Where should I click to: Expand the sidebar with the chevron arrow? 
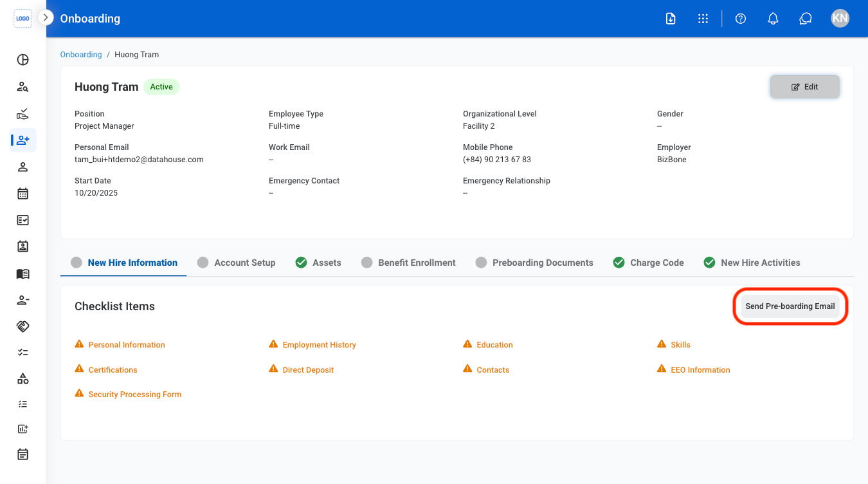click(x=46, y=18)
